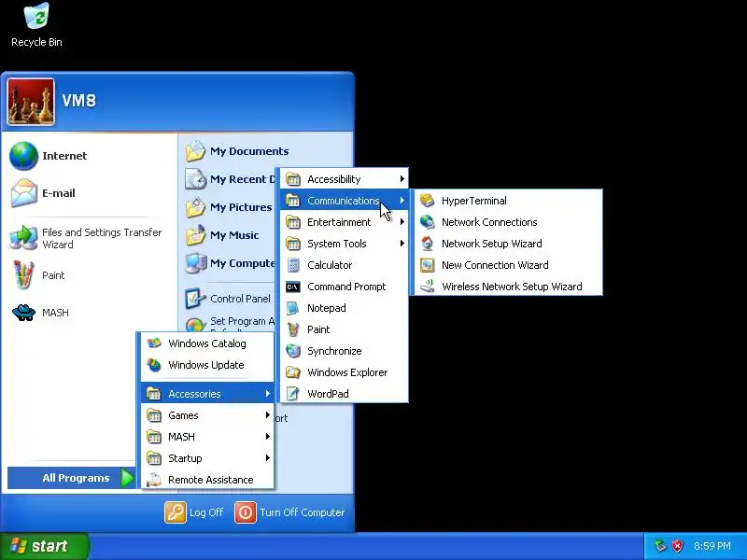Click the start button on taskbar
Viewport: 747px width, 560px height.
click(45, 546)
